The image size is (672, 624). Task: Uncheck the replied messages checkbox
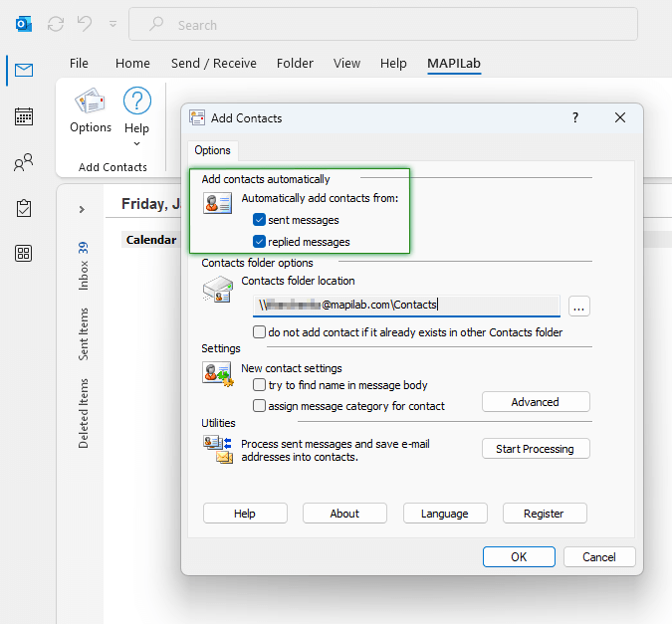259,242
